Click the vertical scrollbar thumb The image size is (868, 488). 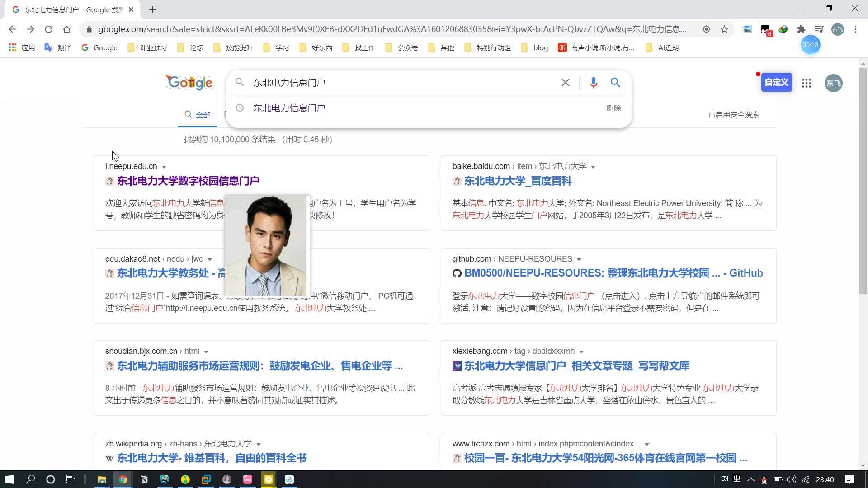(863, 181)
